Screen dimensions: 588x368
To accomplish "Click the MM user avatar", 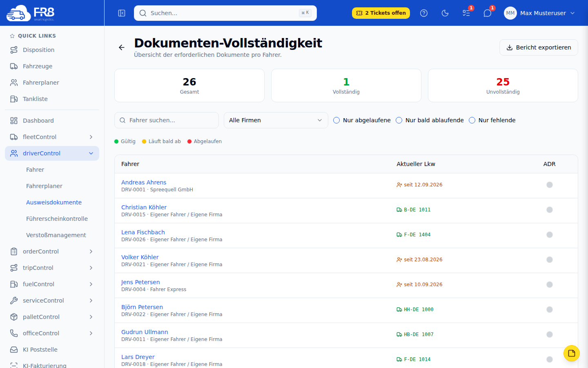I will click(x=510, y=13).
